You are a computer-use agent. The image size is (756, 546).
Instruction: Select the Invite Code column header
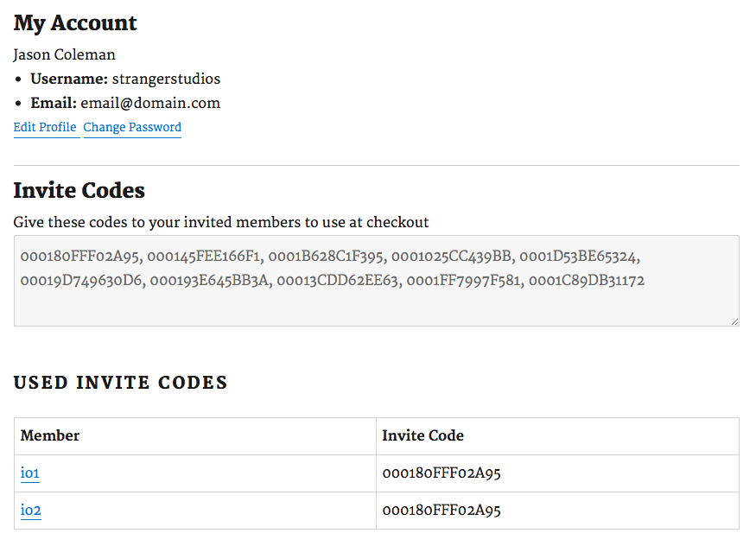(557, 436)
